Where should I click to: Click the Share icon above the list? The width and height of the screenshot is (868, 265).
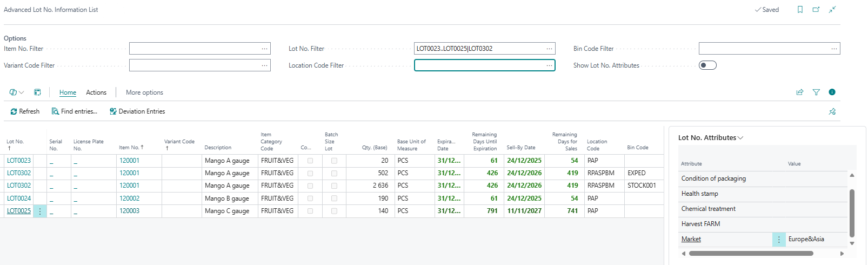pyautogui.click(x=800, y=92)
